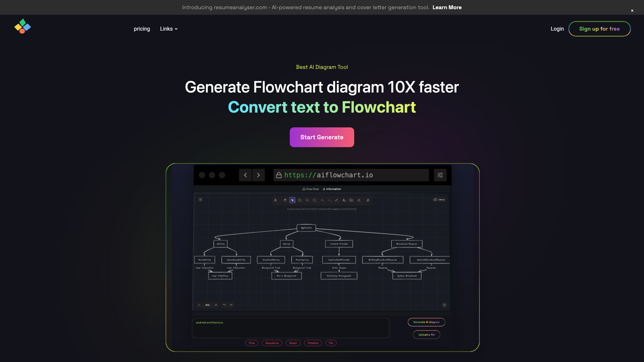Open the canvas hamburger menu
This screenshot has width=644, height=362.
200,199
